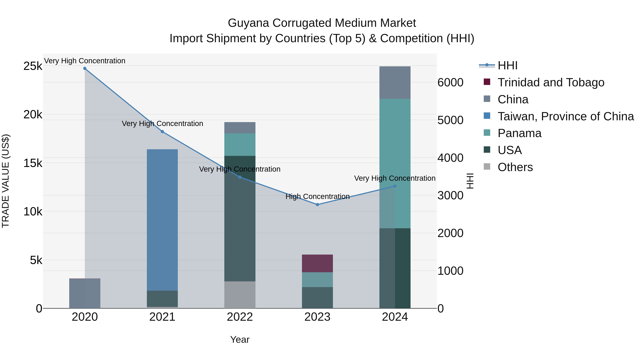644x362 pixels.
Task: Select the 2022 China bar segment
Action: 240,128
